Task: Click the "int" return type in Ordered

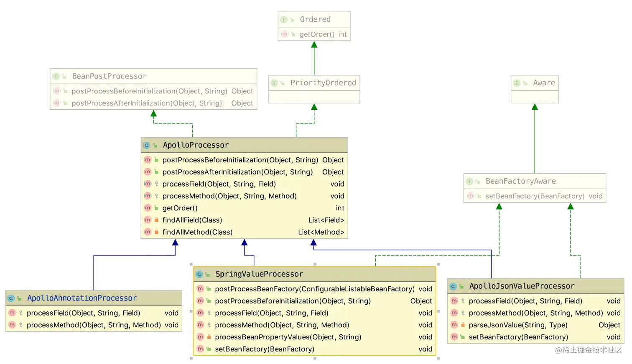Action: pyautogui.click(x=343, y=34)
